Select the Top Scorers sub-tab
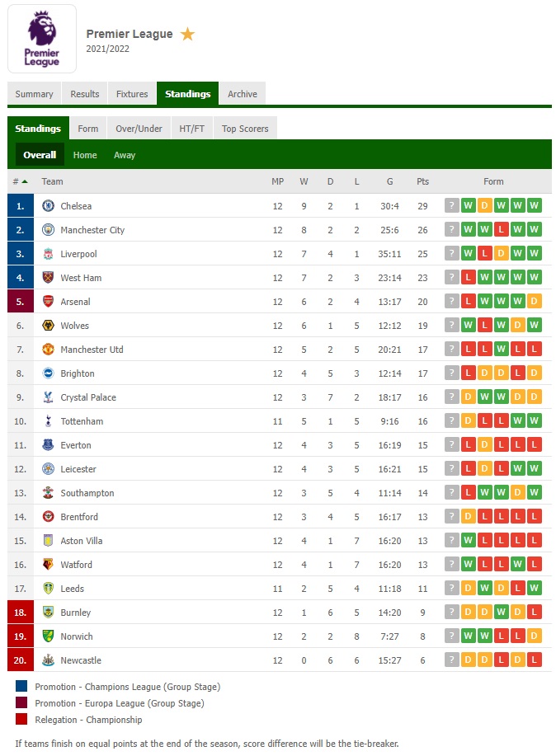This screenshot has height=756, width=556. pyautogui.click(x=245, y=129)
